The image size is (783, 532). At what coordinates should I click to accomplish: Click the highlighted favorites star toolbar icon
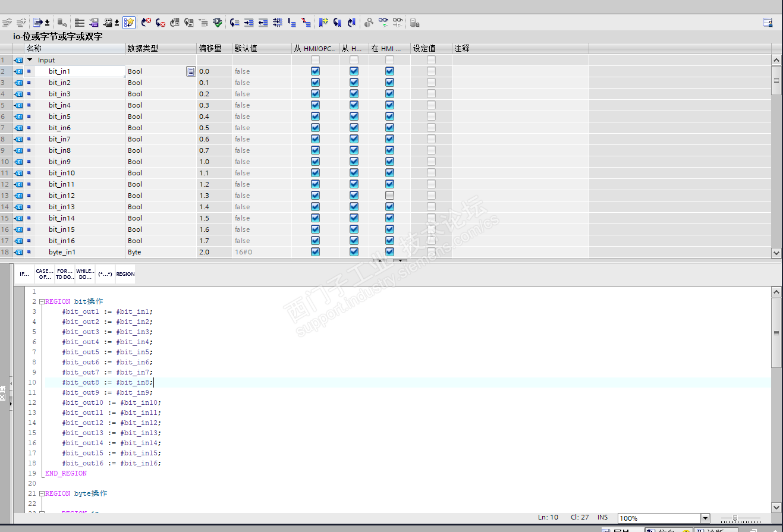click(129, 23)
